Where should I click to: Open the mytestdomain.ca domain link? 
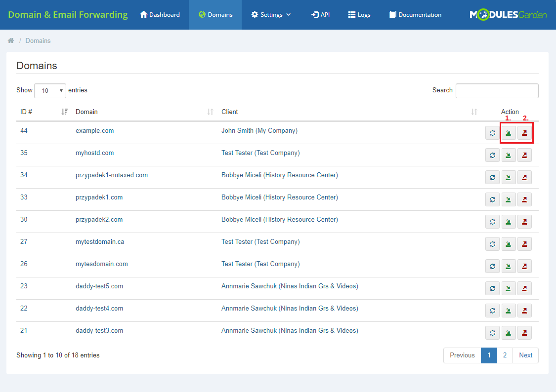(100, 242)
